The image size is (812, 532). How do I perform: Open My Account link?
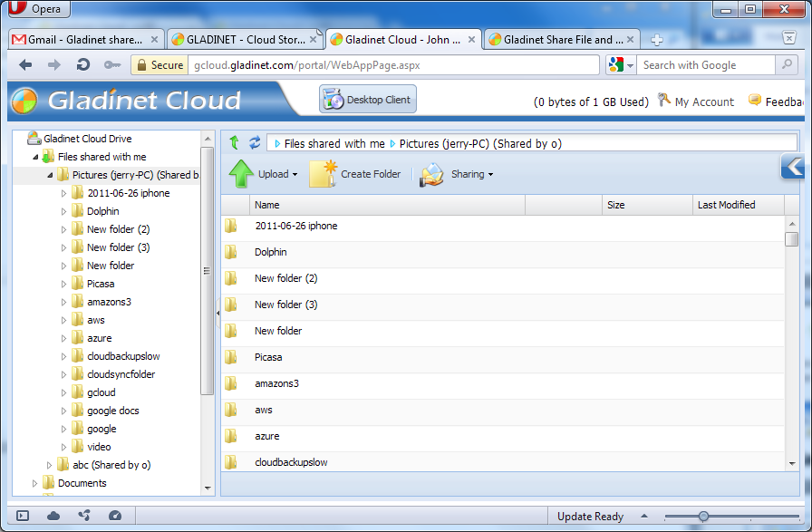tap(696, 101)
